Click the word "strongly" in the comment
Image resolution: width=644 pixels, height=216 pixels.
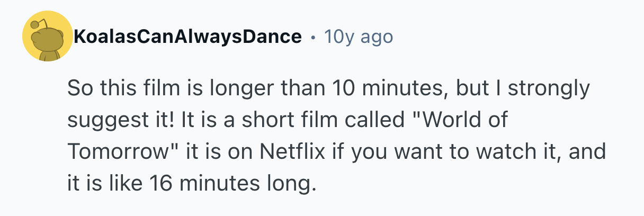(x=549, y=88)
